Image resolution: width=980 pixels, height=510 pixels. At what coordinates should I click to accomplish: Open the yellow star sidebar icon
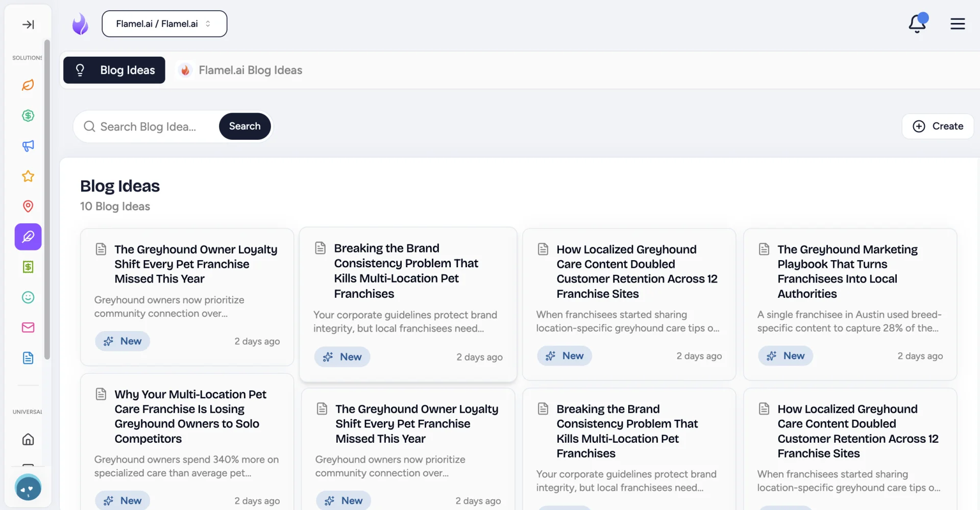click(28, 176)
